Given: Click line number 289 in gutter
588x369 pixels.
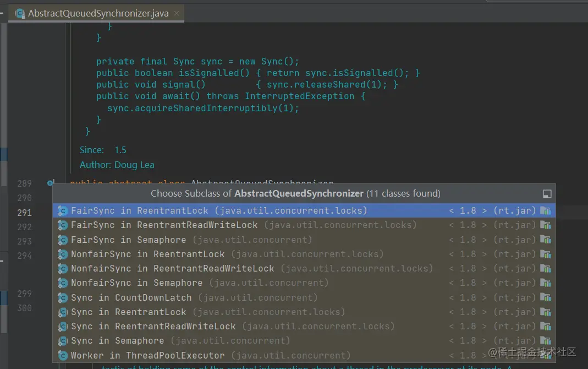Looking at the screenshot, I should (x=24, y=183).
